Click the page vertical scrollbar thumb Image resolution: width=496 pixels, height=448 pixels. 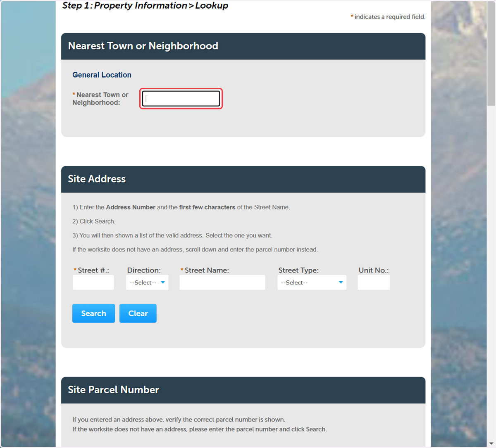tap(491, 54)
